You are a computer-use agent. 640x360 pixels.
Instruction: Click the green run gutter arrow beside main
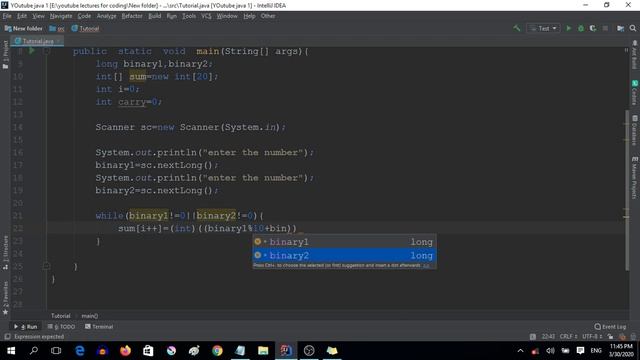32,51
